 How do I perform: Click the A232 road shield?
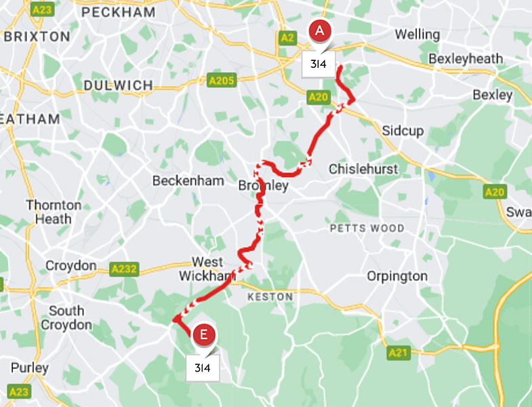point(124,269)
